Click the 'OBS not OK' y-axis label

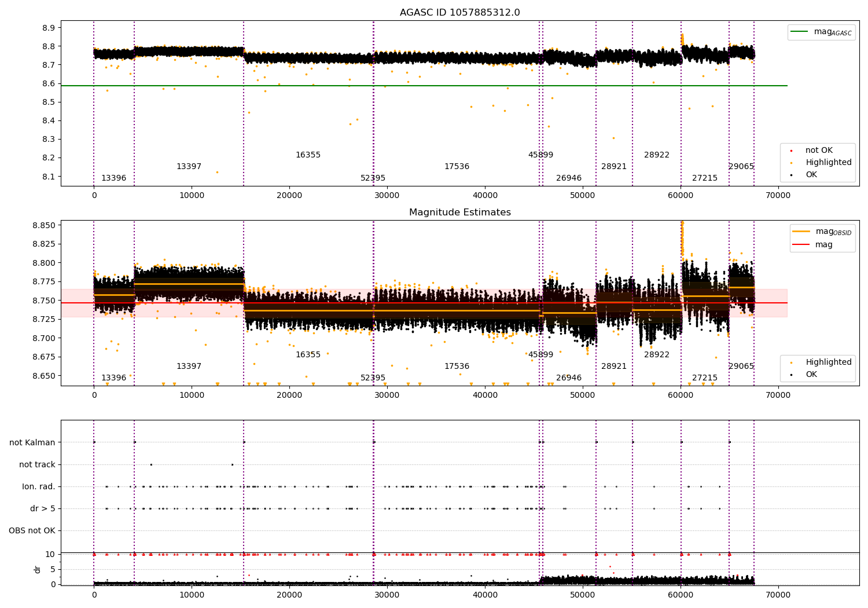[32, 531]
